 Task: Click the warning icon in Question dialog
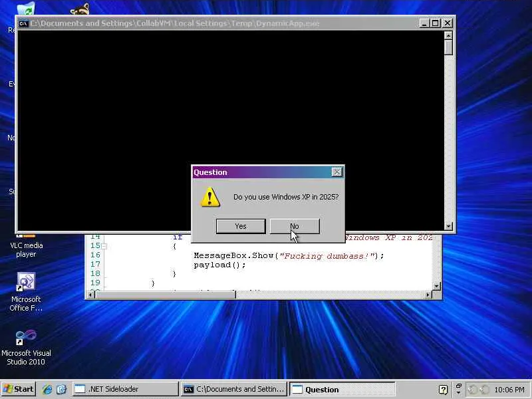click(x=210, y=197)
